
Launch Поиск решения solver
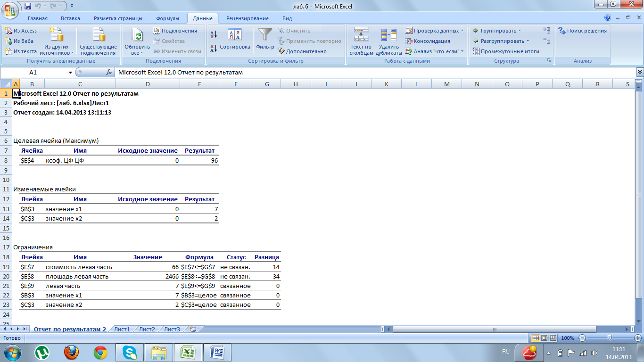click(x=582, y=31)
